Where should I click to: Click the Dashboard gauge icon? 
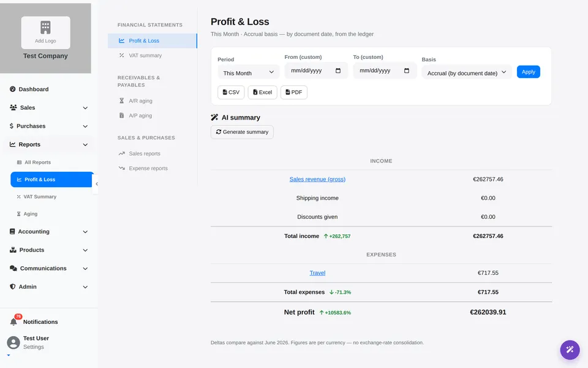(13, 89)
